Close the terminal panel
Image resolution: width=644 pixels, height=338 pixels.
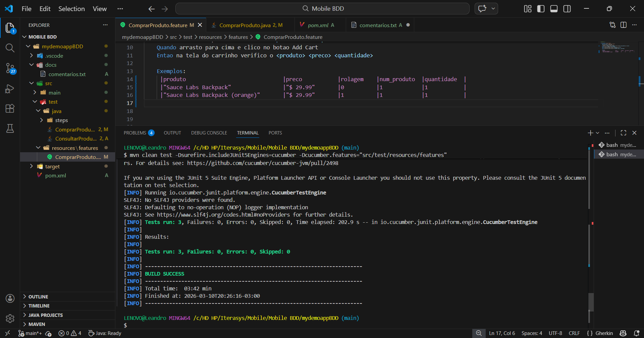634,133
